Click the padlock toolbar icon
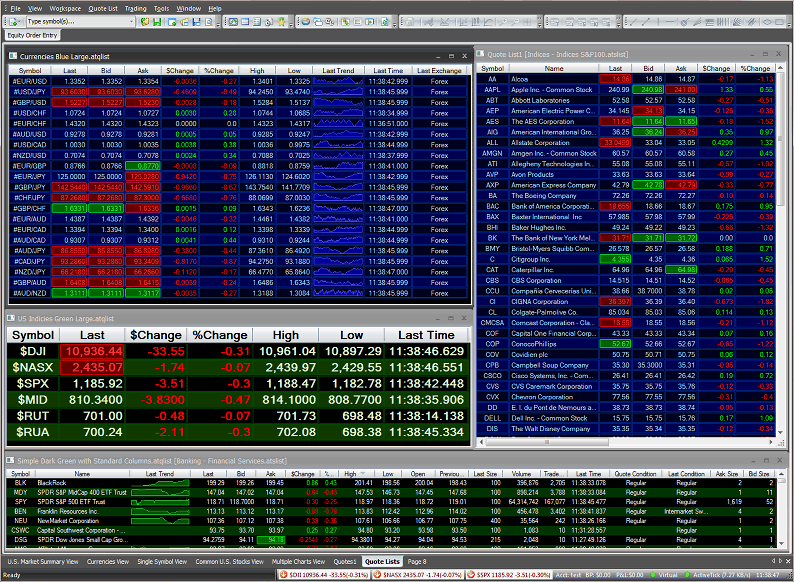794x582 pixels. pos(269,22)
